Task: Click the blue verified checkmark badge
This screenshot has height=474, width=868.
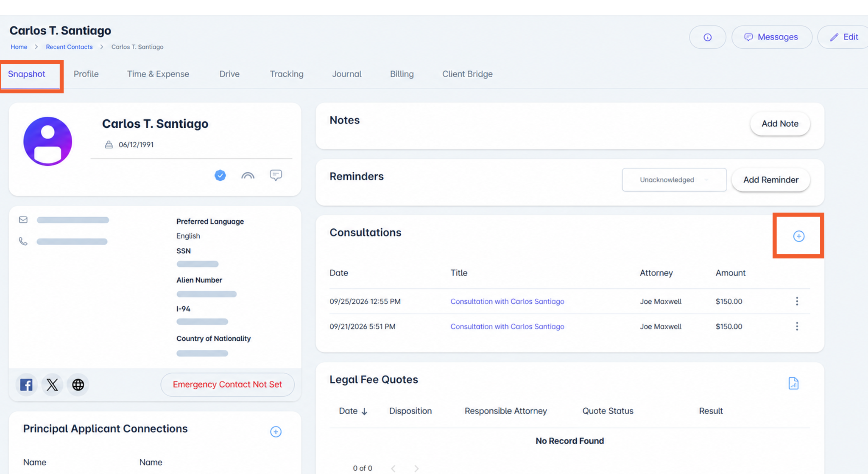Action: tap(220, 175)
